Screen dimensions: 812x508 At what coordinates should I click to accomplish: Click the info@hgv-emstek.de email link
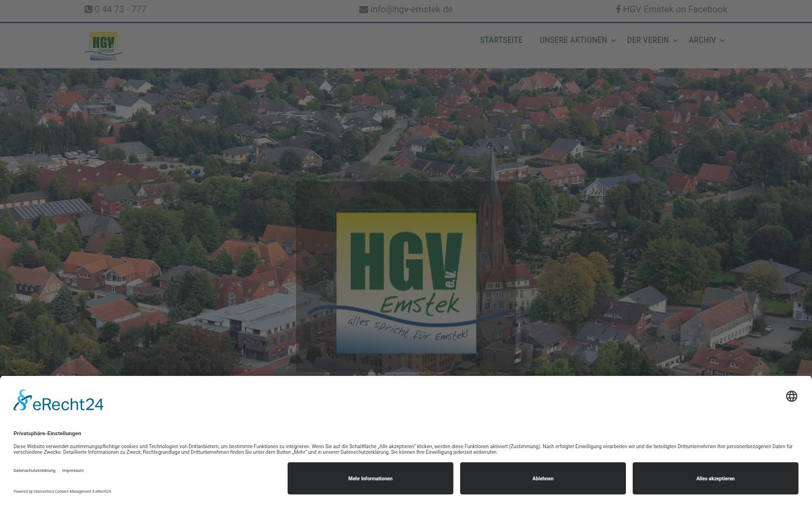pos(412,10)
